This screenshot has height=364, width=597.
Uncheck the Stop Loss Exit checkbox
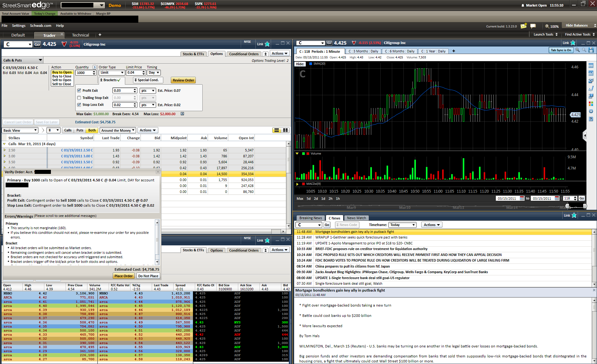click(79, 105)
